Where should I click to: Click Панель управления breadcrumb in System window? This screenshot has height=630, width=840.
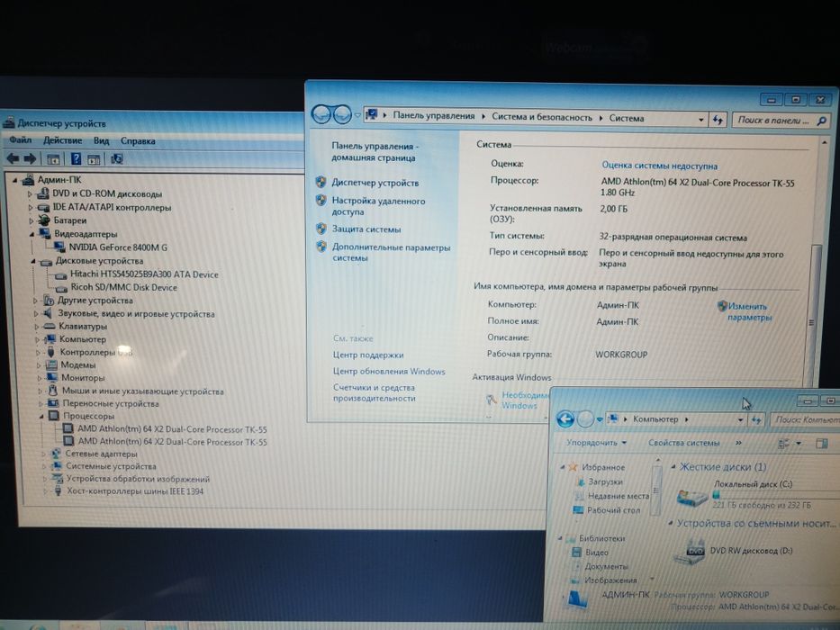pyautogui.click(x=434, y=116)
